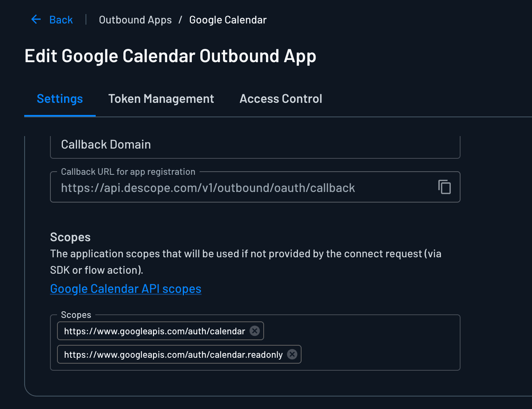Select the auth/calendar scope chip text
Screen dimensions: 532x409
click(155, 331)
